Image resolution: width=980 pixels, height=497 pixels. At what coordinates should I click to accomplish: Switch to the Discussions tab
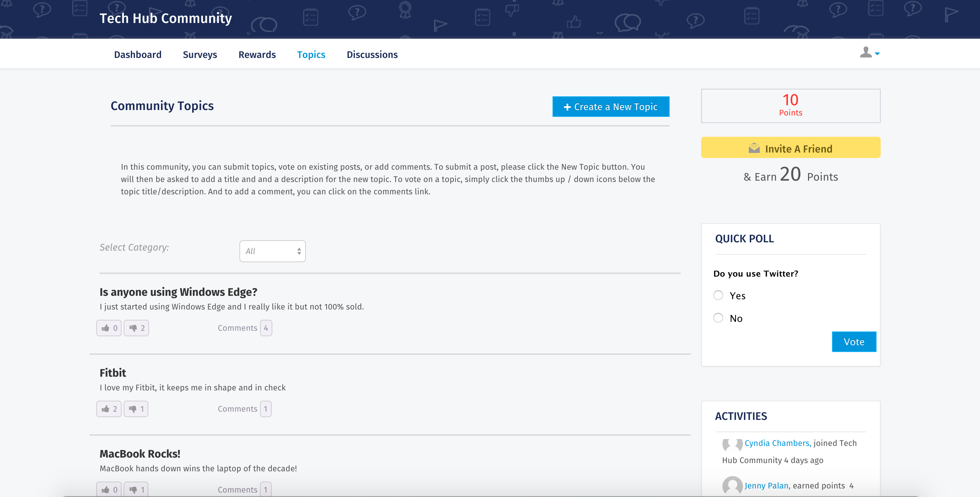coord(372,54)
